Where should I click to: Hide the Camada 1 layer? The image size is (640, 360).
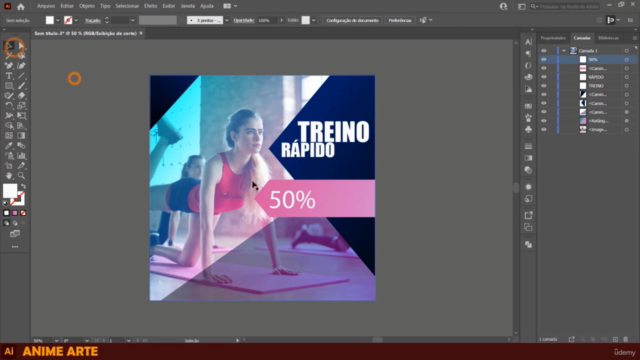point(544,51)
